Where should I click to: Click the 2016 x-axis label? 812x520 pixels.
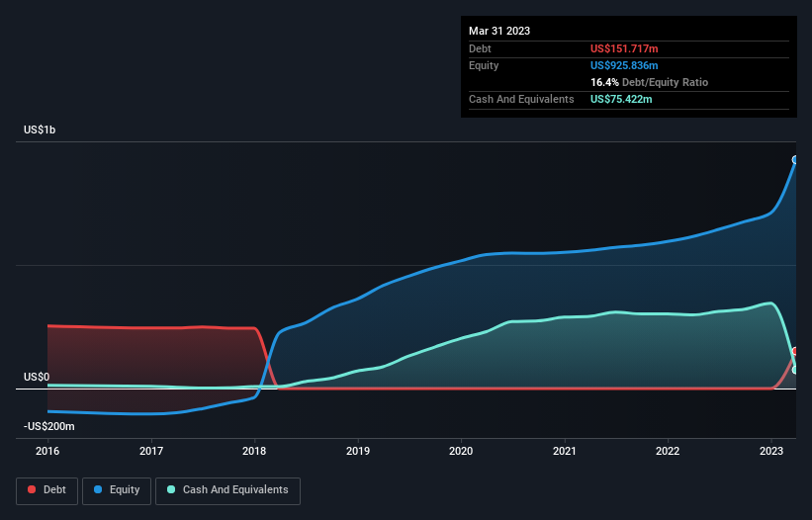tap(47, 451)
